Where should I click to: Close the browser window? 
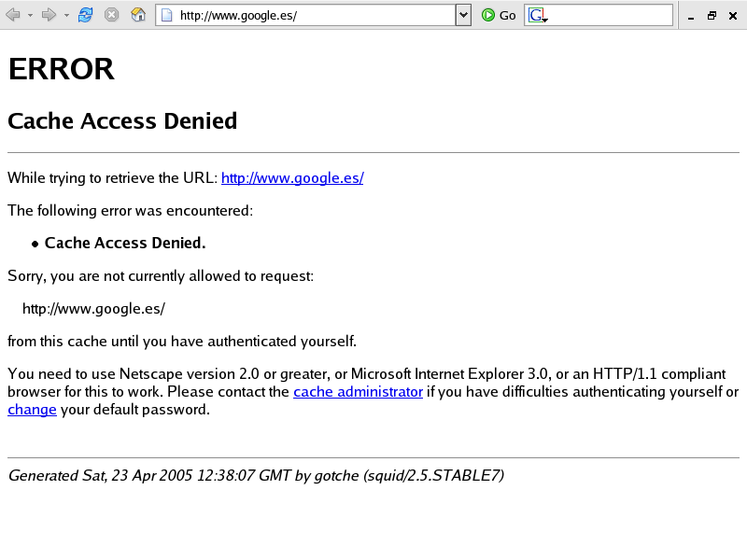[733, 16]
